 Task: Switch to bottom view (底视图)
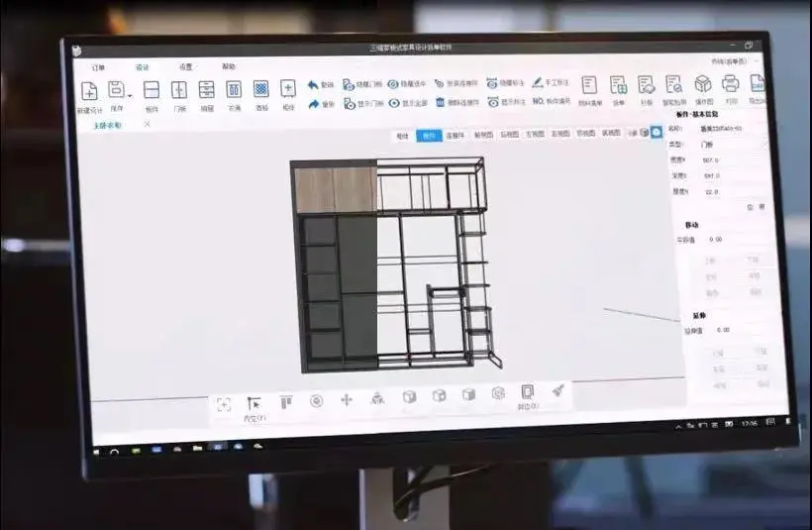pos(611,133)
